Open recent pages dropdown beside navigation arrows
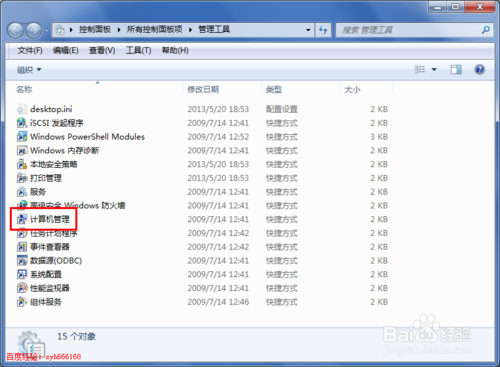 pos(46,30)
